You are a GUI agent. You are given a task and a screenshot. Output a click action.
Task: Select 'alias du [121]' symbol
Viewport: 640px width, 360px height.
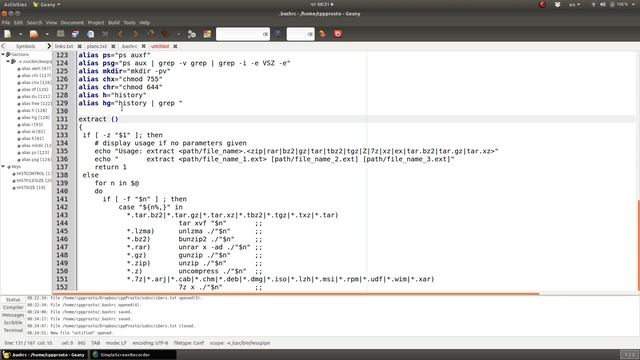(36, 96)
